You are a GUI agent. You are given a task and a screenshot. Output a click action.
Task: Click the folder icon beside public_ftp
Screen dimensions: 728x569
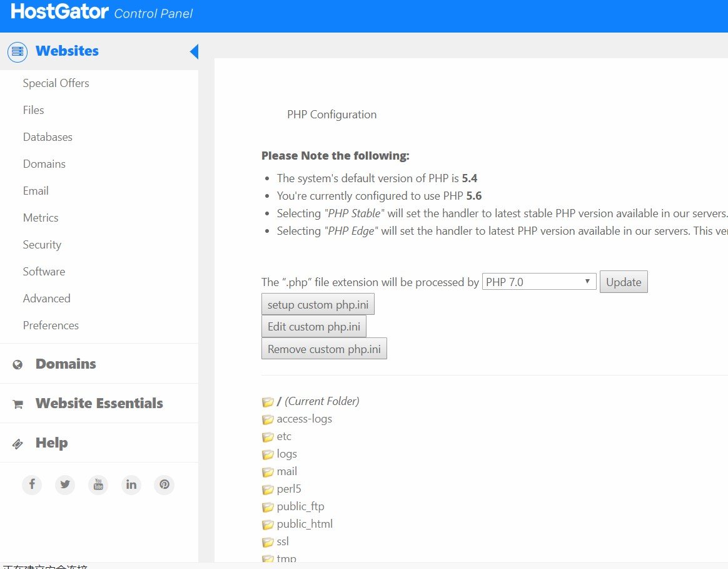[x=268, y=506]
